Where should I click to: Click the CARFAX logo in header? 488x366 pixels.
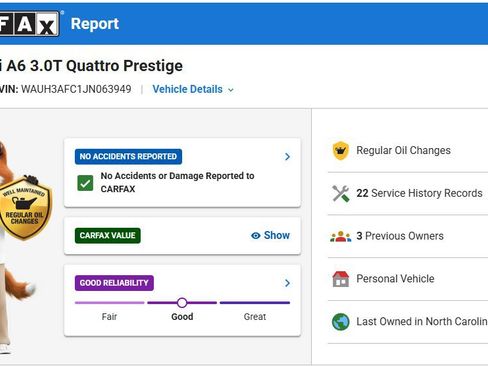(x=29, y=23)
